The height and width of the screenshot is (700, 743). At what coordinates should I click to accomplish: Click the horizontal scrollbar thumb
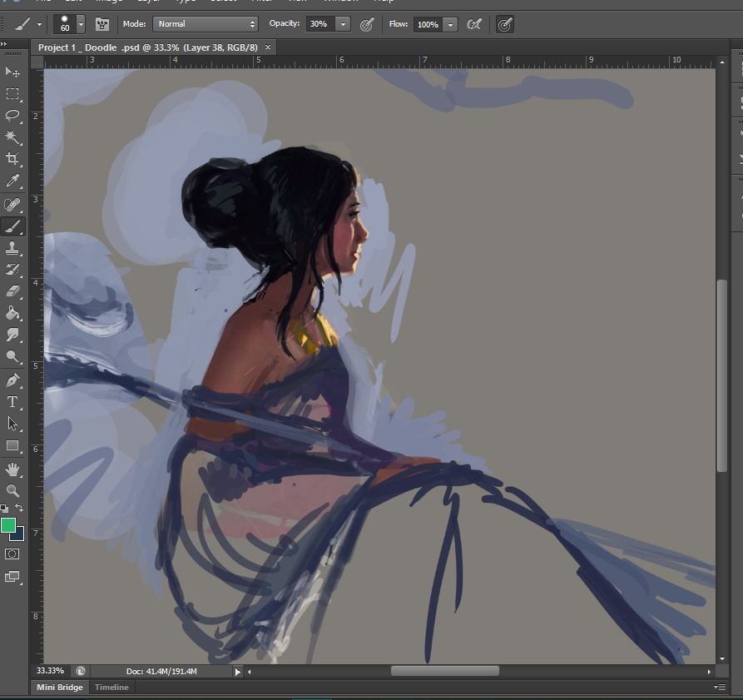[445, 671]
